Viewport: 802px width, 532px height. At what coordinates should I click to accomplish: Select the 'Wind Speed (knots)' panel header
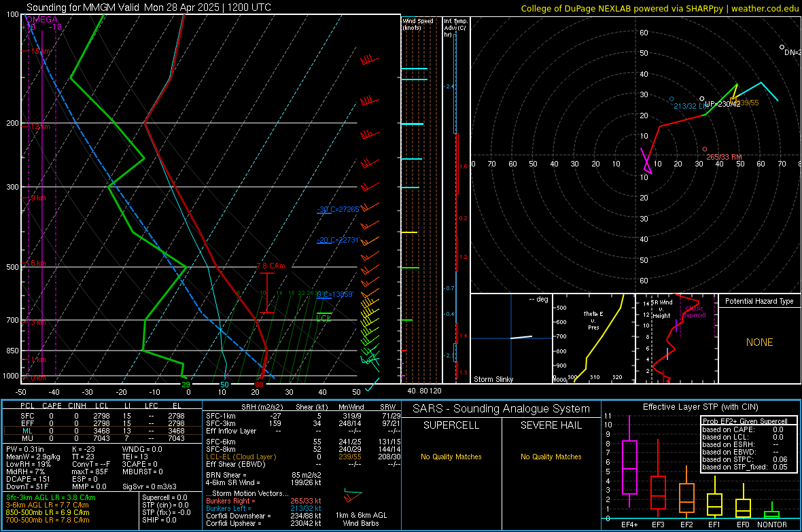pyautogui.click(x=418, y=24)
